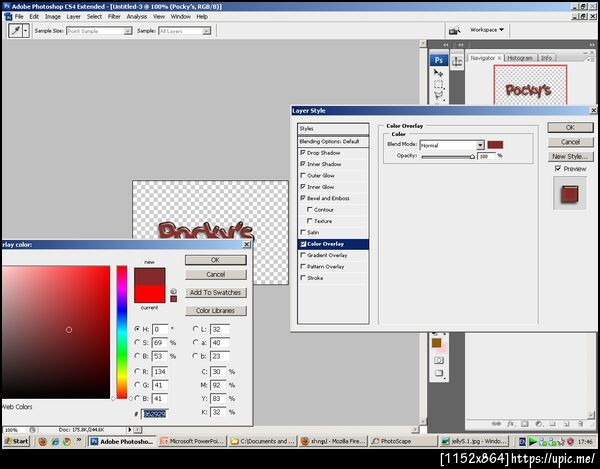Click the Color Overlay red swatch
Image resolution: width=600 pixels, height=469 pixels.
pos(495,145)
